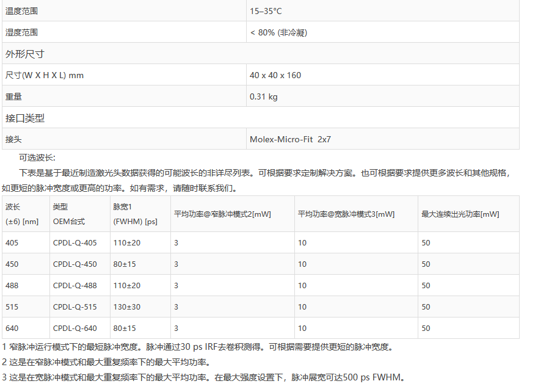Click the 平均功率@宽脉冲模式3[mW] column header
The image size is (538, 392).
tap(346, 214)
